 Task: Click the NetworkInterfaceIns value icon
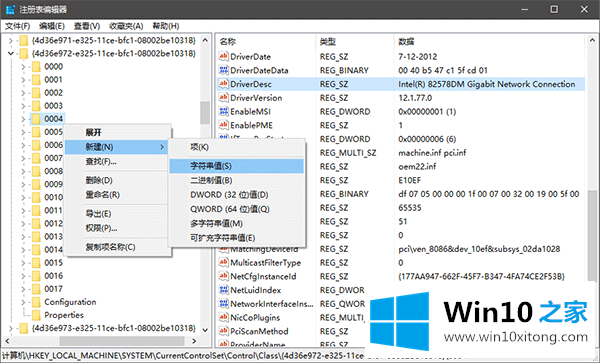[223, 304]
